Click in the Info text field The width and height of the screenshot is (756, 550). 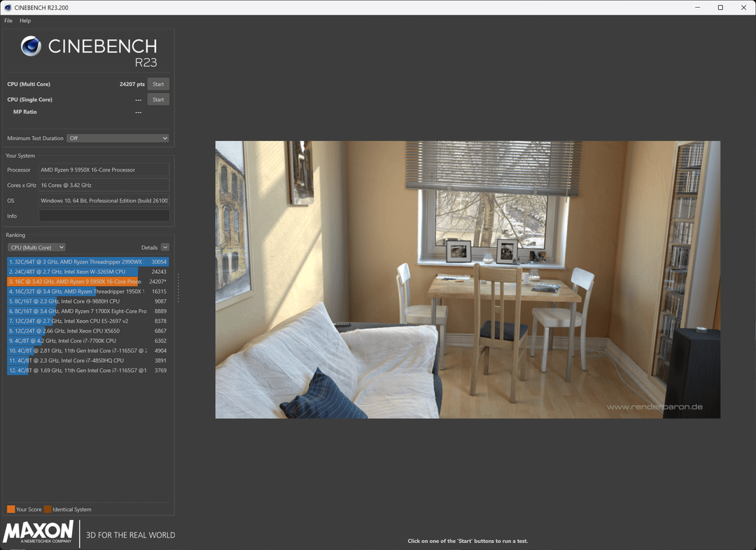tap(104, 216)
